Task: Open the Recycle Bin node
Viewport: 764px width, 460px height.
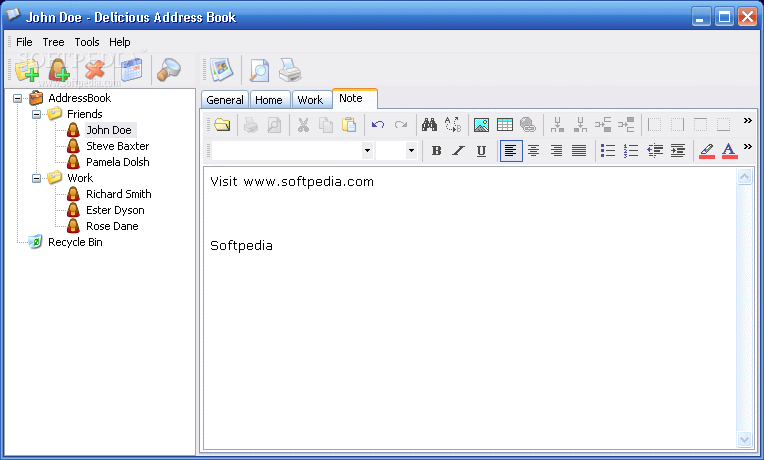Action: tap(75, 242)
